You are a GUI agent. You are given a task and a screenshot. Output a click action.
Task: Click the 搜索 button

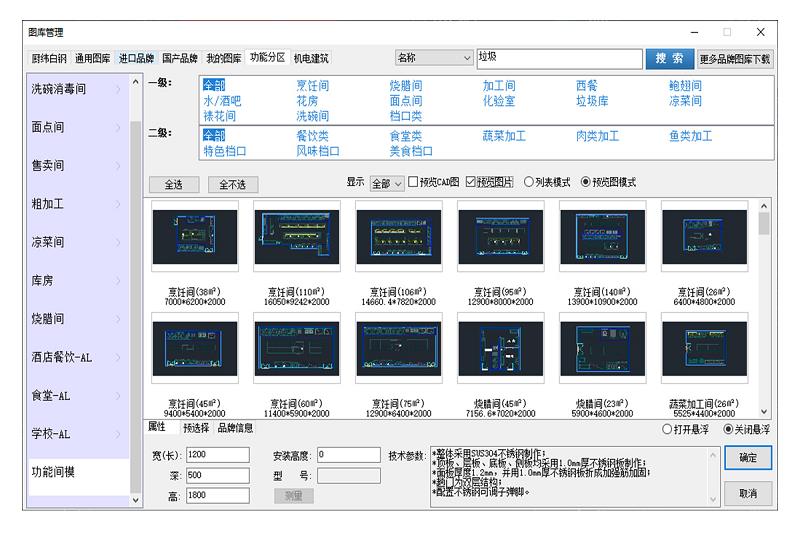[x=669, y=59]
